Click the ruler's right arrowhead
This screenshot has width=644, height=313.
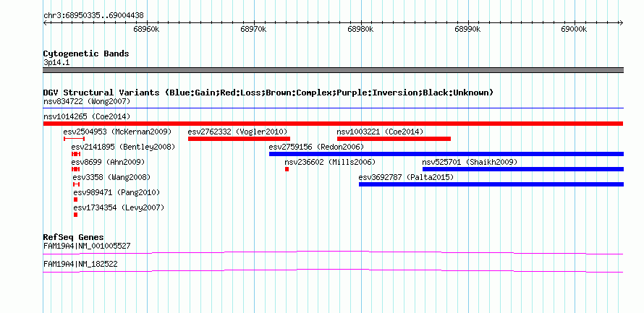click(x=622, y=23)
